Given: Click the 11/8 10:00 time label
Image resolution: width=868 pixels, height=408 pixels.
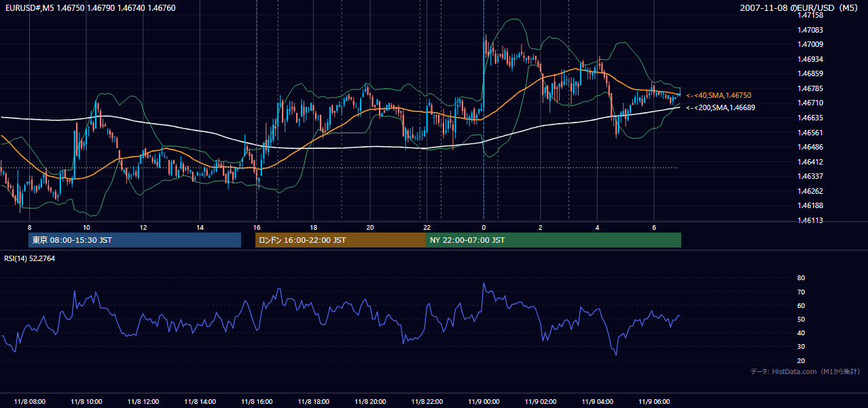Looking at the screenshot, I should 86,402.
